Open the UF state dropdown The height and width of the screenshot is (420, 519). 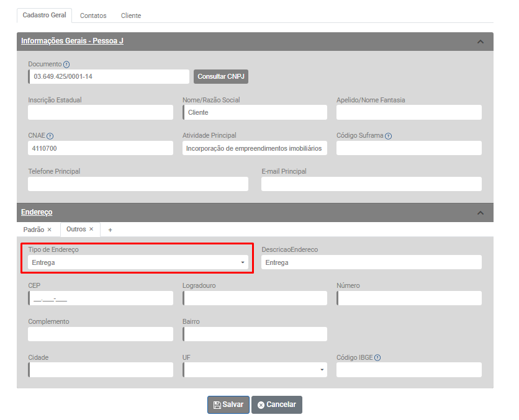pos(255,370)
